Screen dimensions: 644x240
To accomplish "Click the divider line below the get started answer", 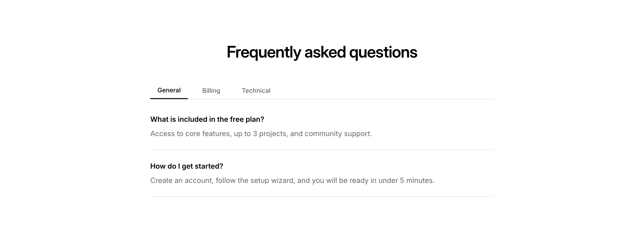I will coord(322,197).
